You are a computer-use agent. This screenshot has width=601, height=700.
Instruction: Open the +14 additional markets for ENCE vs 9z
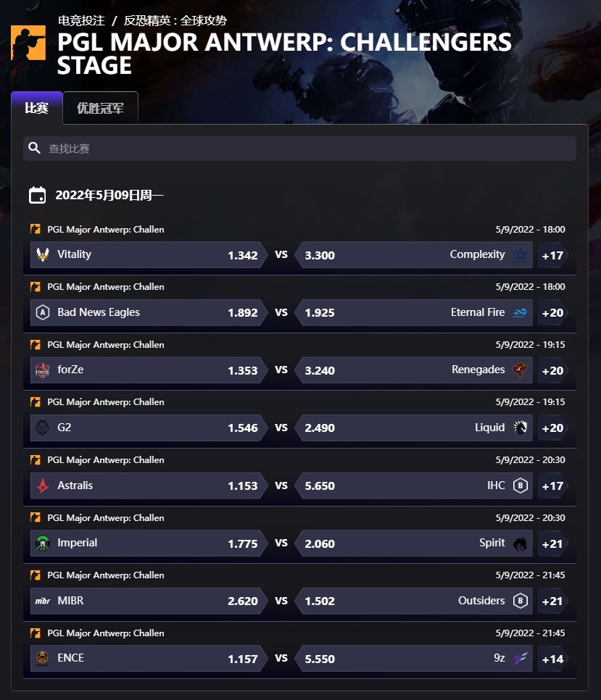point(552,658)
